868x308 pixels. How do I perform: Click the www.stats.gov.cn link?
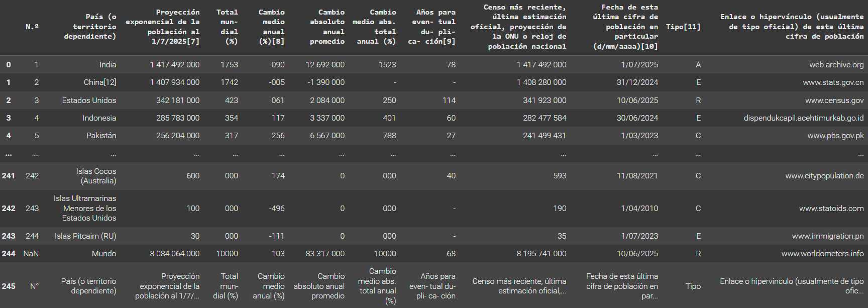pos(833,82)
